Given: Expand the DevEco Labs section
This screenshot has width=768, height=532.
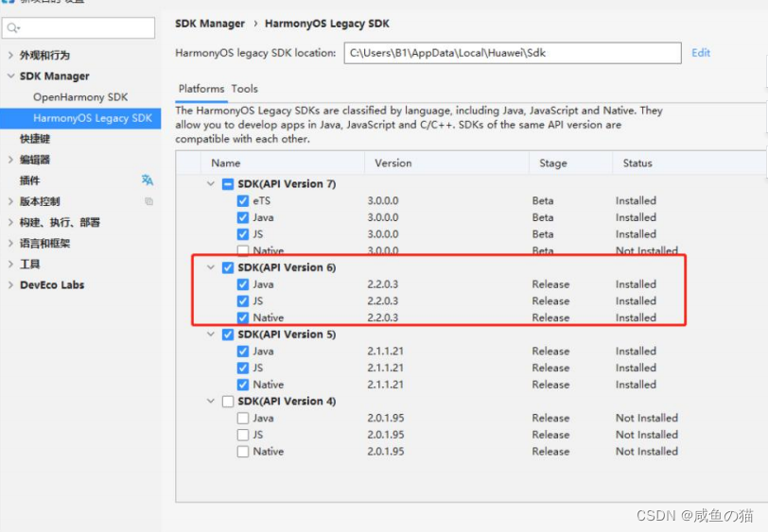Looking at the screenshot, I should click(x=10, y=284).
